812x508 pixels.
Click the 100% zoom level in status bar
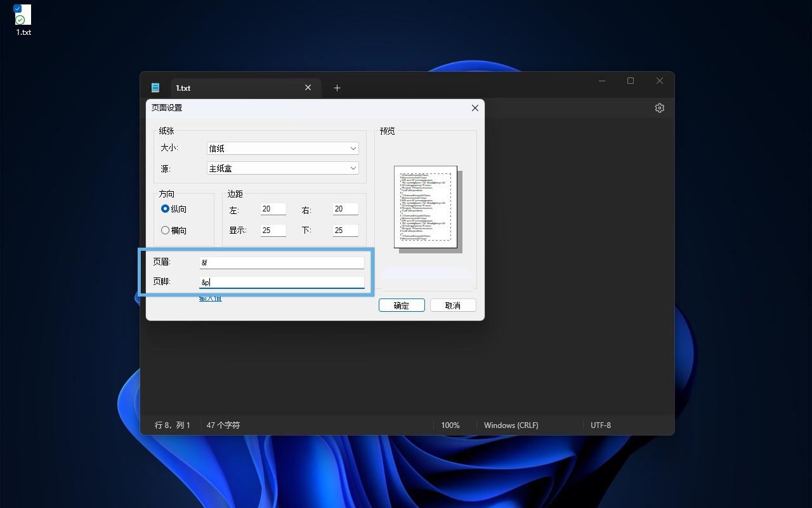pos(450,425)
